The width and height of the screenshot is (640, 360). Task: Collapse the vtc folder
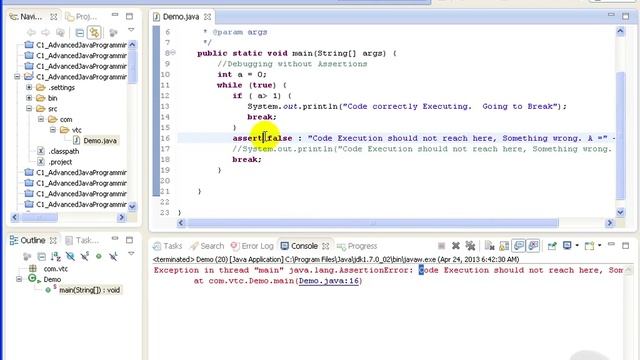[x=53, y=130]
